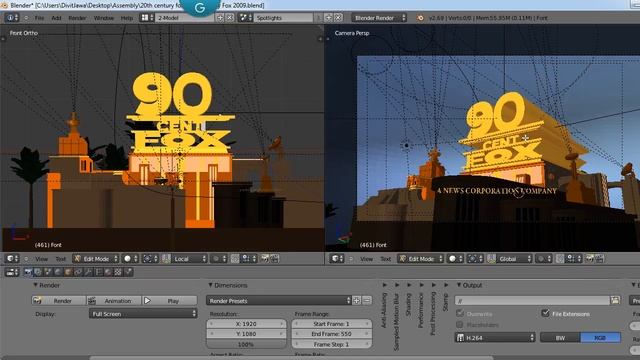Screen dimensions: 640x360
Task: Open the Help menu
Action: pos(127,18)
